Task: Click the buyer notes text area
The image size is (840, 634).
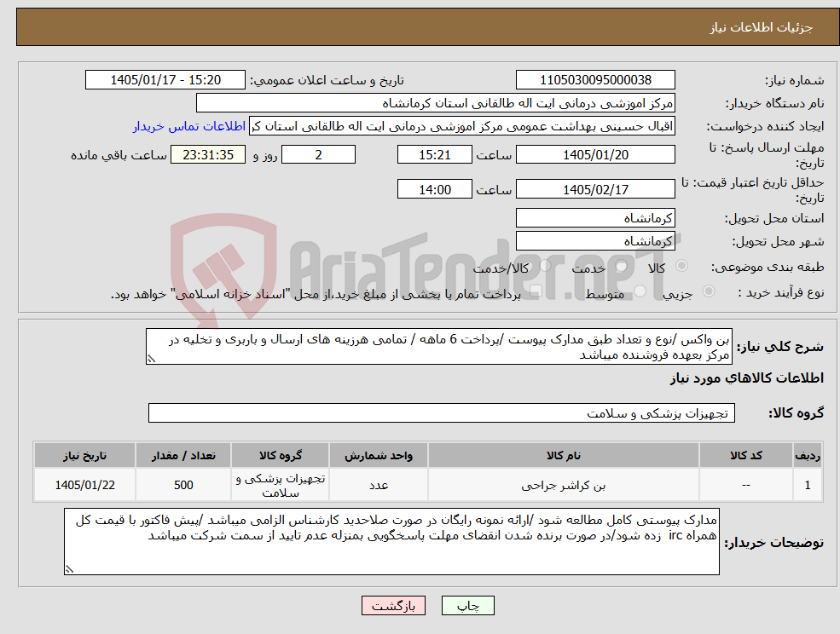Action: [x=391, y=541]
